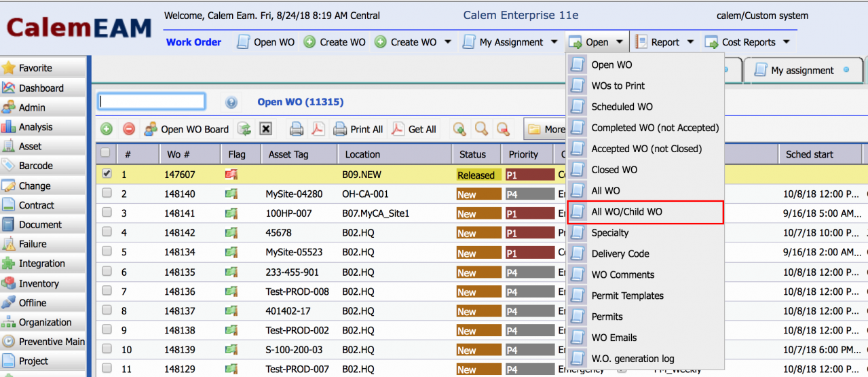Click the Open WO toolbar button
The image size is (868, 377).
click(x=265, y=42)
